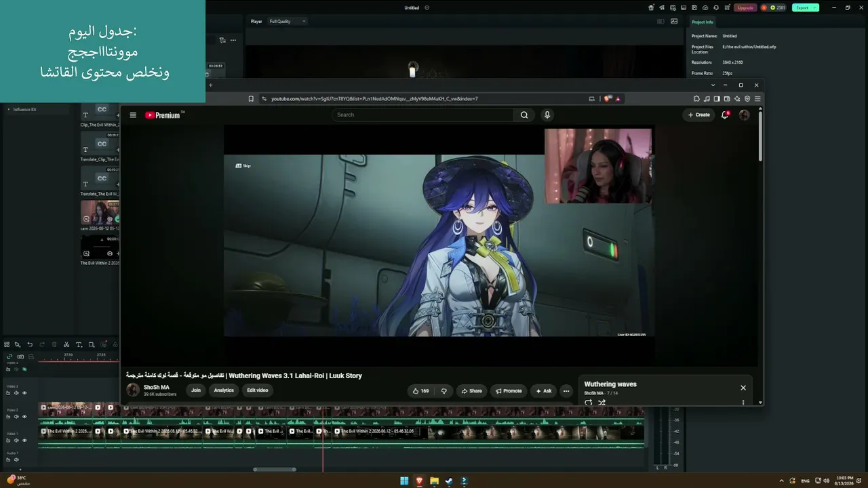Open the Full Quality dropdown in player

click(x=288, y=21)
